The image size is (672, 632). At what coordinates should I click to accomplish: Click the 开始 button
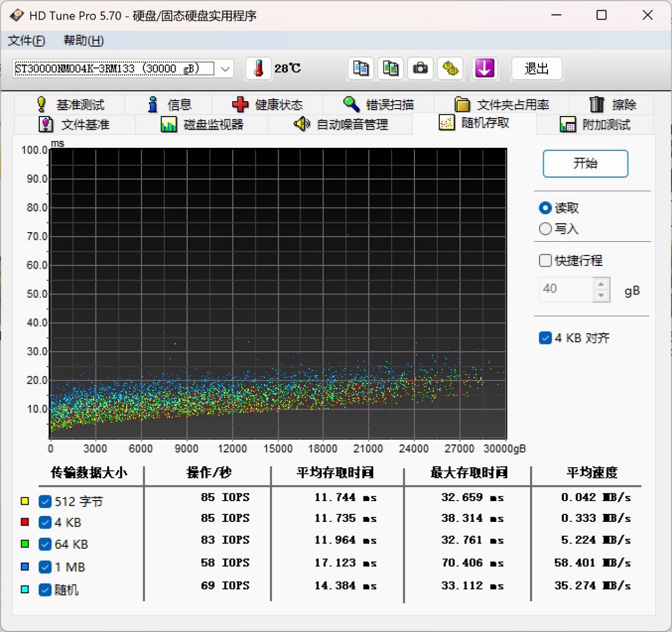pos(586,163)
